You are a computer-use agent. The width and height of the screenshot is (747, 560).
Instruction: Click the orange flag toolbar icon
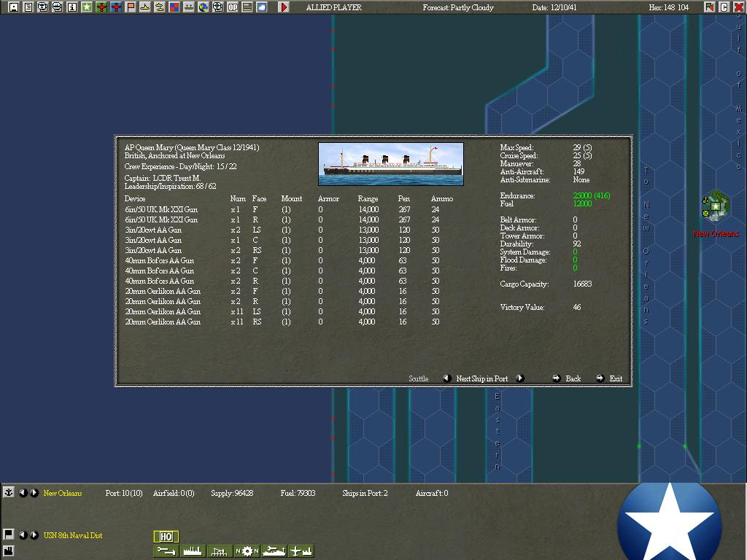pos(131,7)
